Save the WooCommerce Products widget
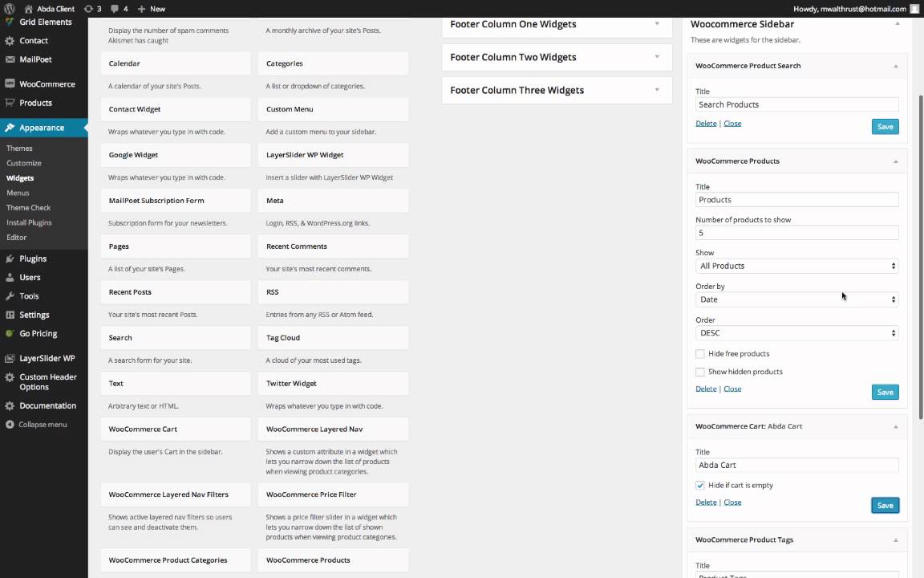The height and width of the screenshot is (578, 924). point(885,393)
